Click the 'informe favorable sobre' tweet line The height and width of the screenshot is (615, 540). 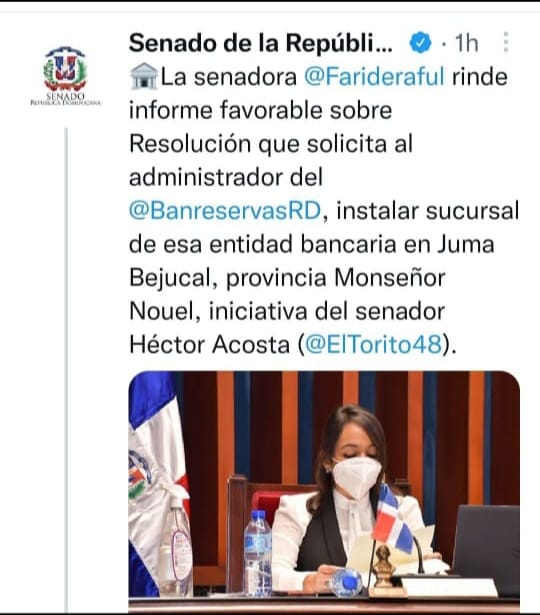[260, 110]
